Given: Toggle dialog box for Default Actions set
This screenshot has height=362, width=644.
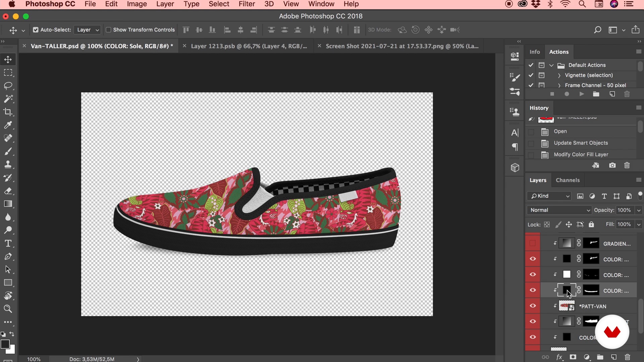Looking at the screenshot, I should (x=541, y=65).
